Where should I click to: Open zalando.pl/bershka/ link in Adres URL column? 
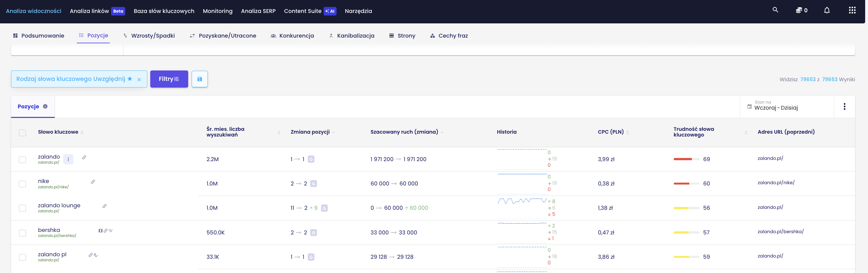point(780,232)
